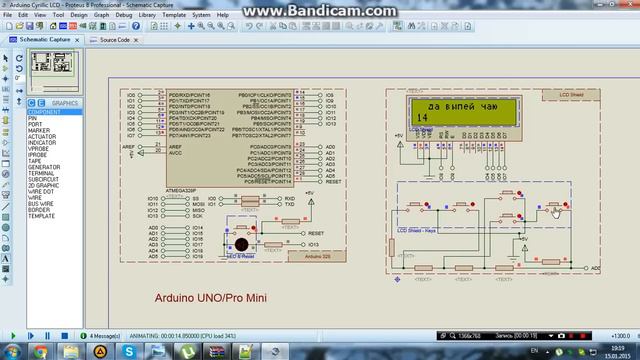This screenshot has height=360, width=640.
Task: Undo the last action via toolbar
Action: (249, 26)
